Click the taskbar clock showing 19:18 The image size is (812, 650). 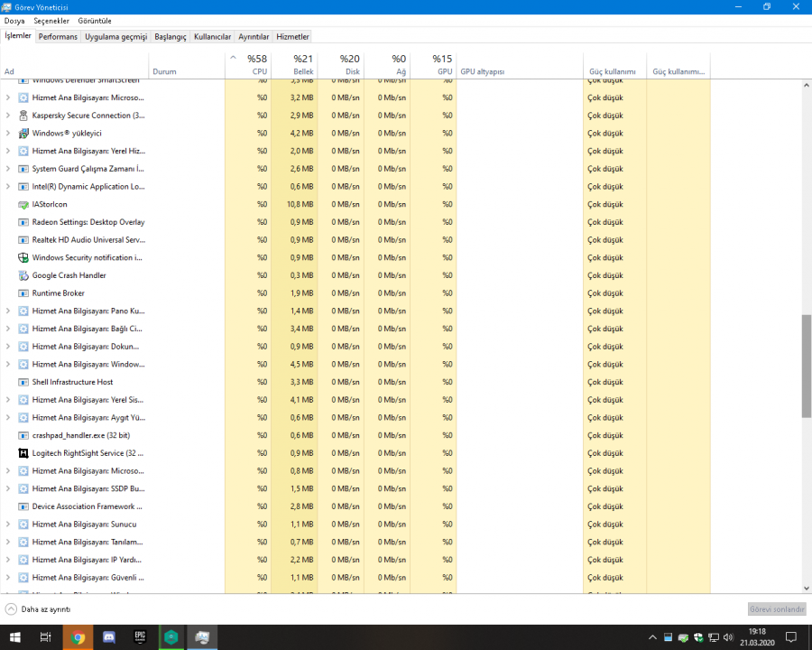(x=757, y=637)
